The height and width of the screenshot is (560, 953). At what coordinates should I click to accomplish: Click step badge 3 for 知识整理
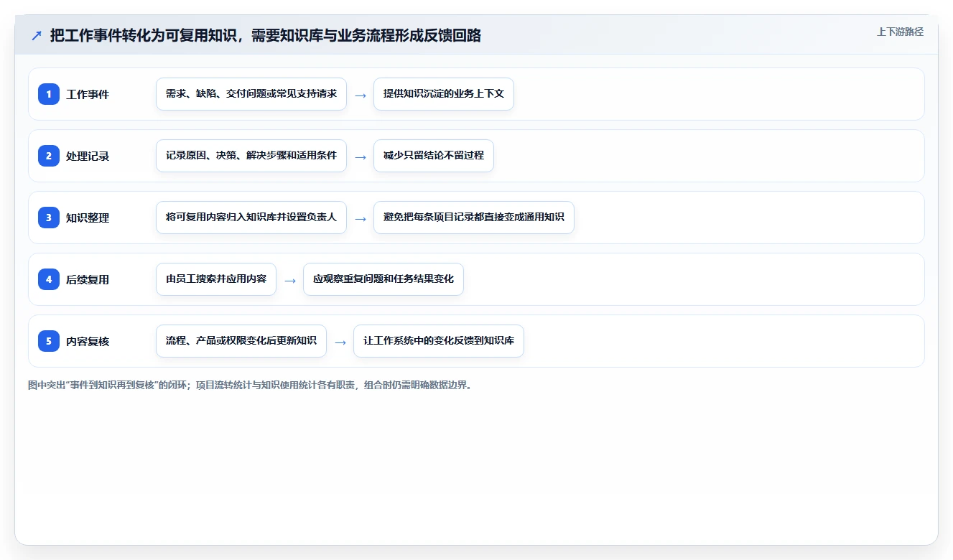tap(49, 218)
